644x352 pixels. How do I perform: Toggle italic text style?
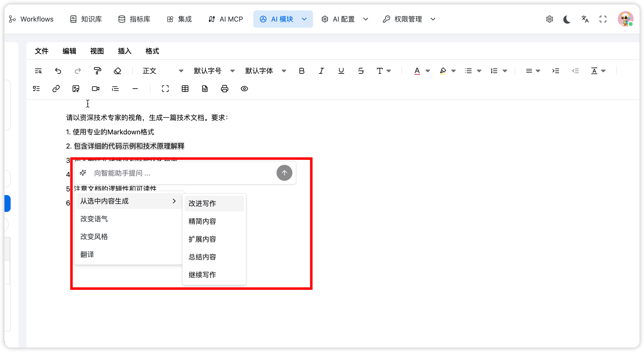(x=321, y=71)
